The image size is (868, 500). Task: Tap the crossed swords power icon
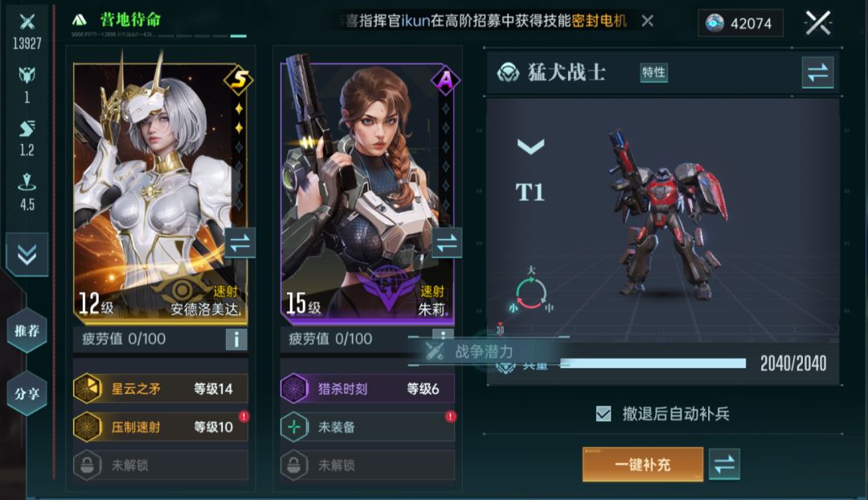point(27,23)
